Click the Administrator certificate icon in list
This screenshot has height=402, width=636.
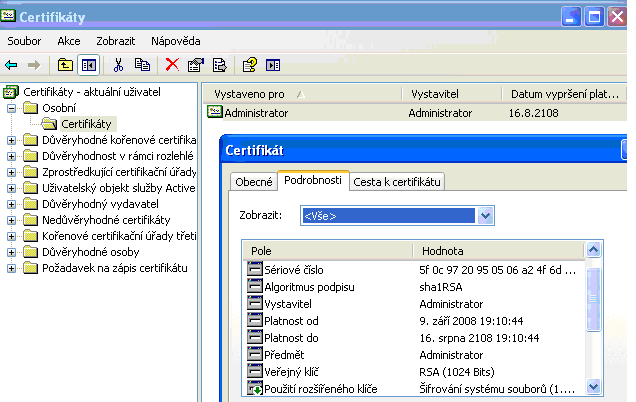click(x=215, y=112)
